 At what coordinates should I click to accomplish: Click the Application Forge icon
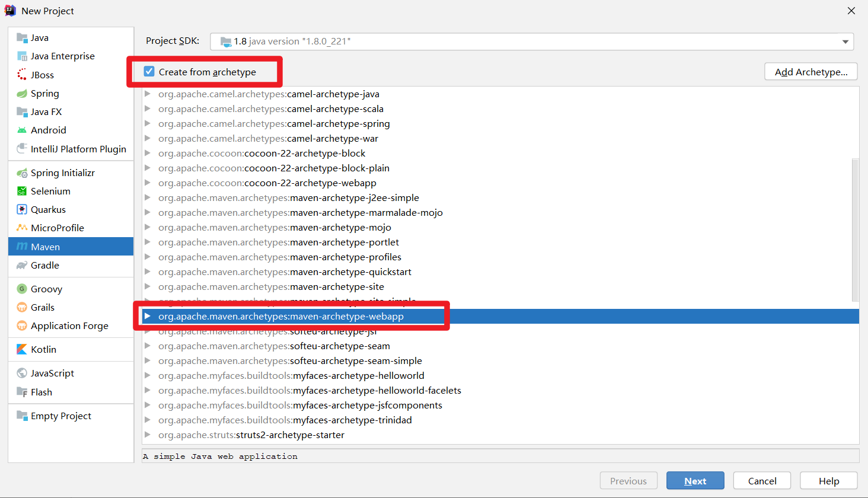[x=22, y=326]
